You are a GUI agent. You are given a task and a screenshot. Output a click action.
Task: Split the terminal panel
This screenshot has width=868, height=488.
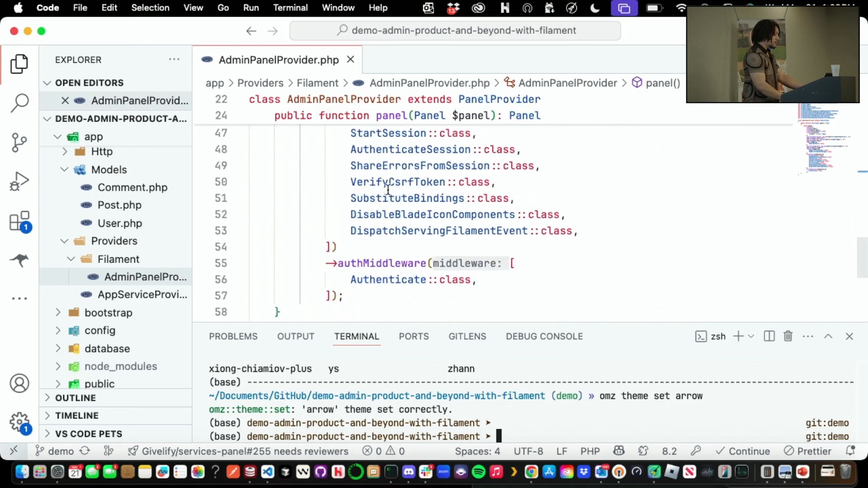(769, 336)
